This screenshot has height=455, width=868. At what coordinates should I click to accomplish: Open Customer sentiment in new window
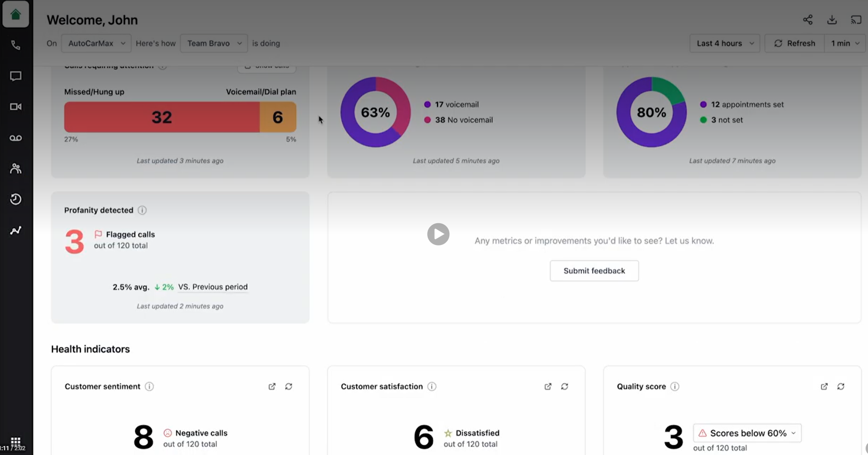coord(272,386)
